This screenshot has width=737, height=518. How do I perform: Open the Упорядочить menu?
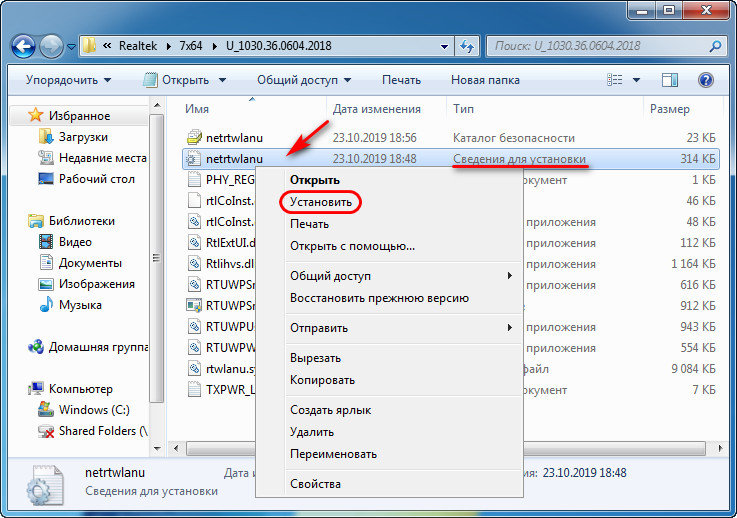[69, 80]
